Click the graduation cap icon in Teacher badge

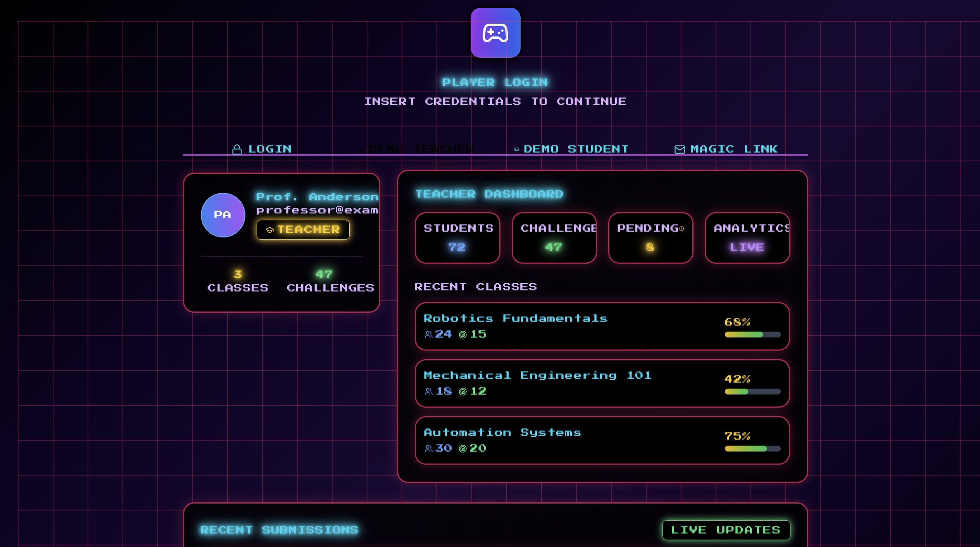point(270,230)
